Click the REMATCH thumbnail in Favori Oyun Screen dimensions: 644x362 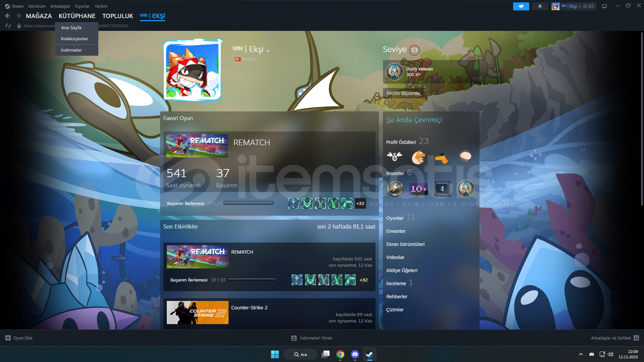[x=197, y=146]
